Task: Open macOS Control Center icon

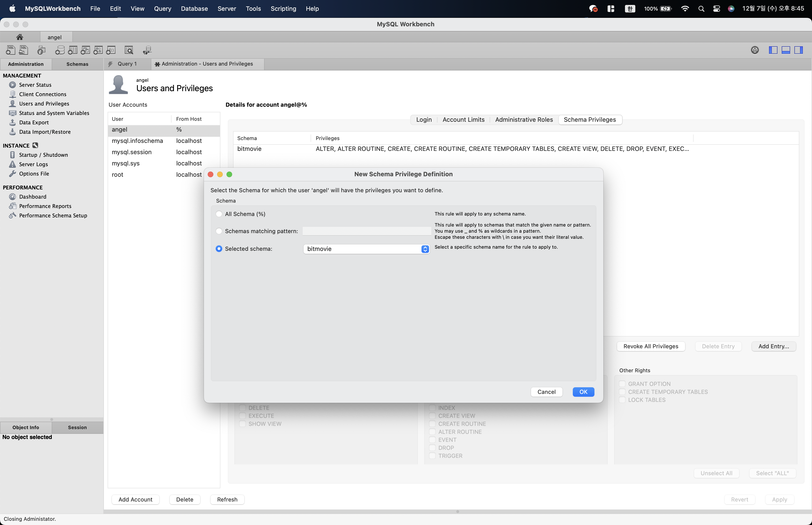Action: (x=716, y=8)
